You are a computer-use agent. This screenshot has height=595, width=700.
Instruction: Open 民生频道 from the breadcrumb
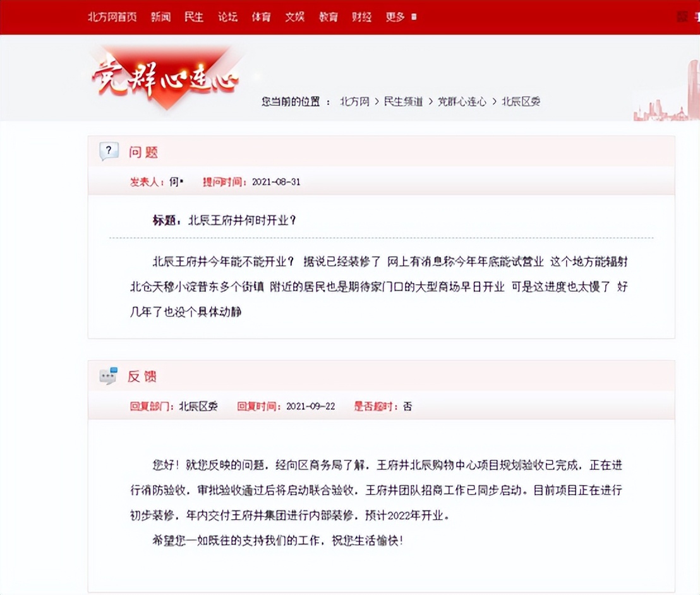pyautogui.click(x=404, y=102)
